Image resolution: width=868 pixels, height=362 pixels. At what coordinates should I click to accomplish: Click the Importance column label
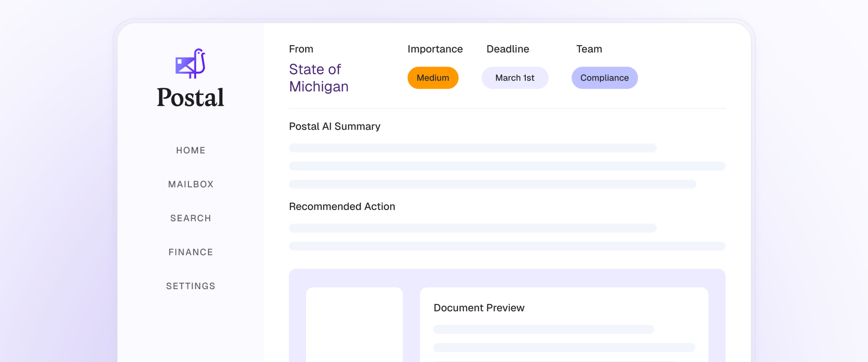pos(435,49)
